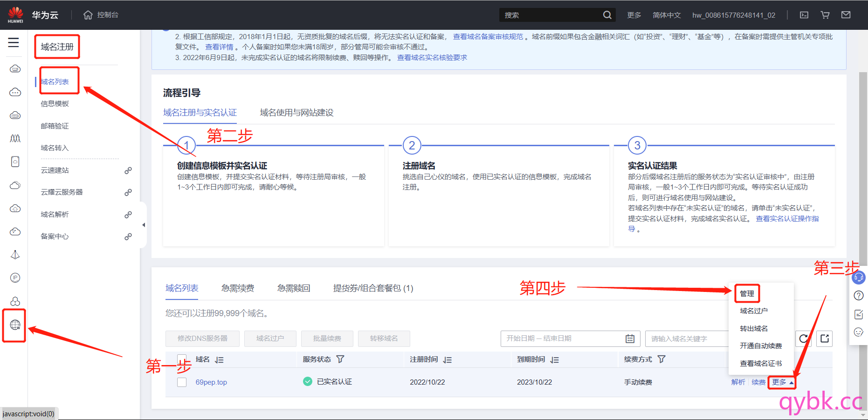Click the Huawei Cloud logo

(15, 15)
